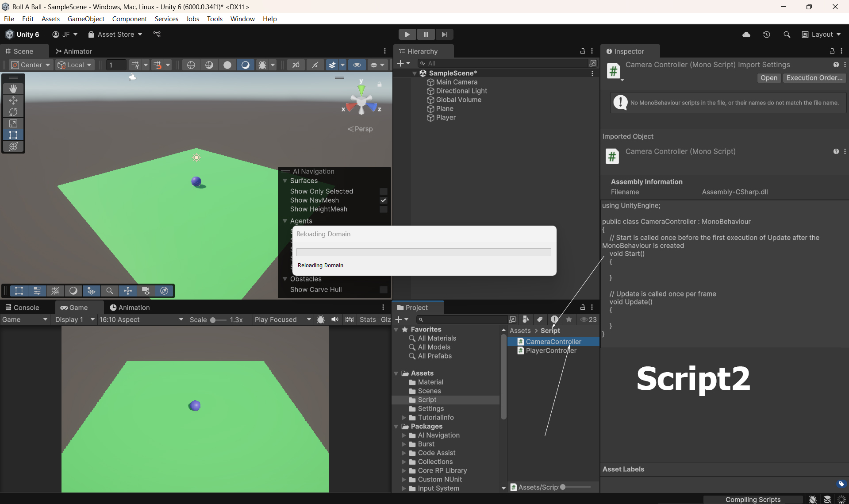
Task: Mute game audio via speaker icon
Action: coord(335,319)
